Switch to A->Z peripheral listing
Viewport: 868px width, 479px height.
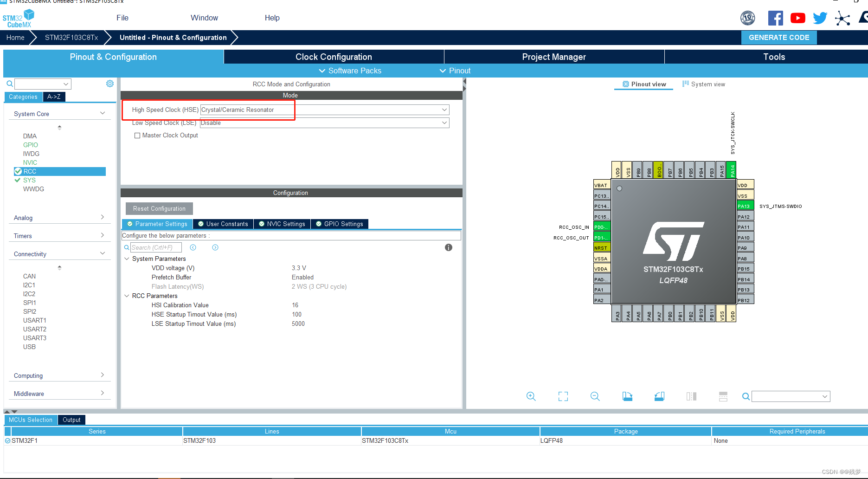[54, 97]
